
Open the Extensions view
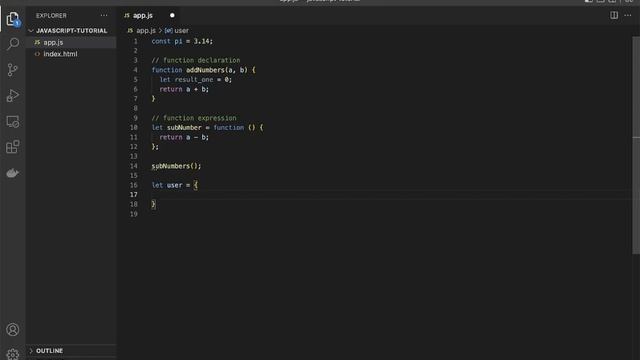pos(13,147)
